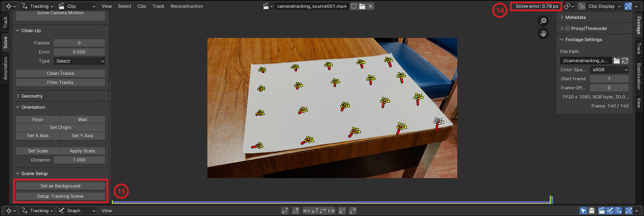Click the white selected tracking marker
The image size is (644, 216).
438,121
